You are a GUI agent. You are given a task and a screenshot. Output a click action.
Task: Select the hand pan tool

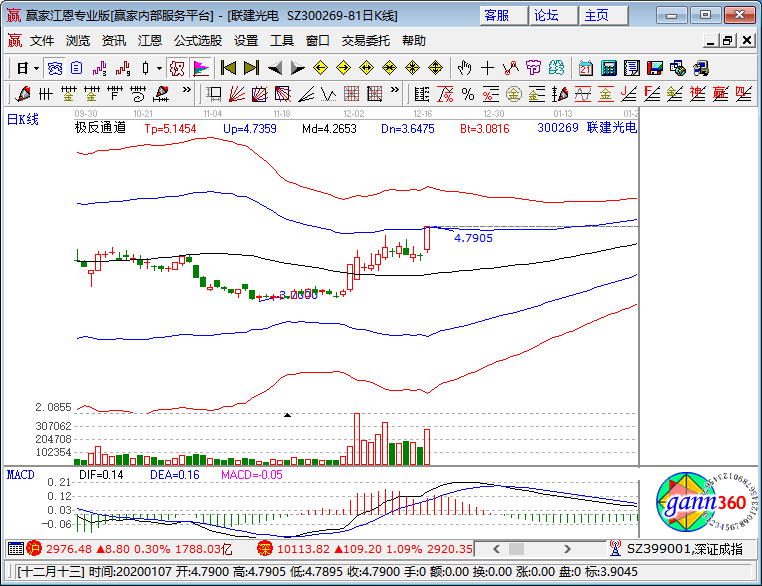click(x=465, y=68)
